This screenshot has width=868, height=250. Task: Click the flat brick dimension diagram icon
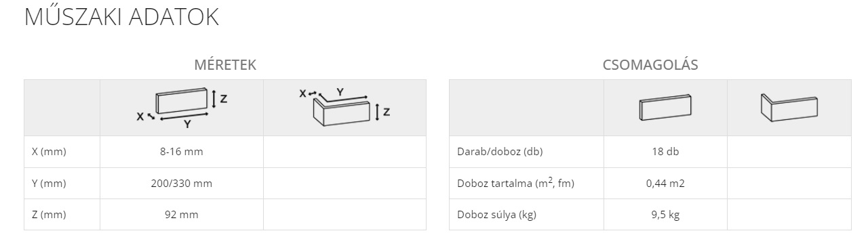coord(182,108)
